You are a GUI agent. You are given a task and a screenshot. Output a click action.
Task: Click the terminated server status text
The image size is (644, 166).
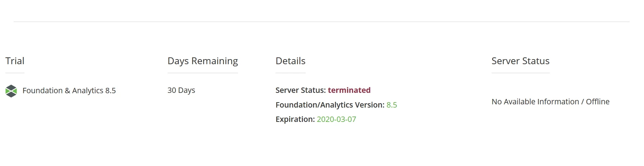[x=349, y=90]
